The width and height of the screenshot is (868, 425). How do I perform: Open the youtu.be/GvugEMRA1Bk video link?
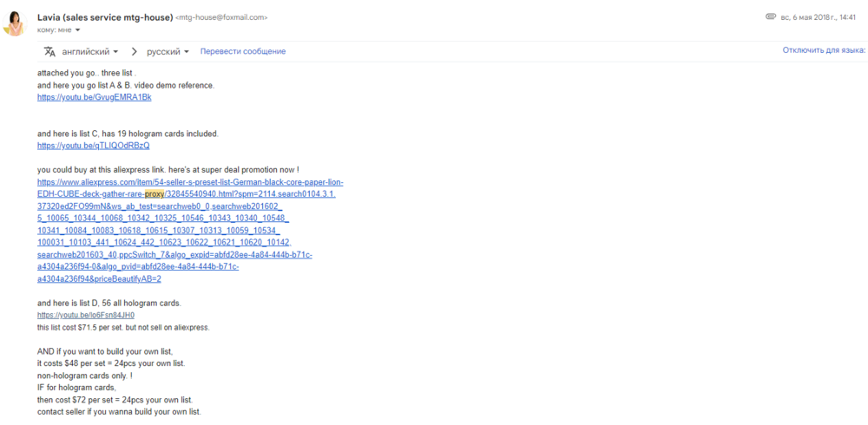click(x=94, y=97)
